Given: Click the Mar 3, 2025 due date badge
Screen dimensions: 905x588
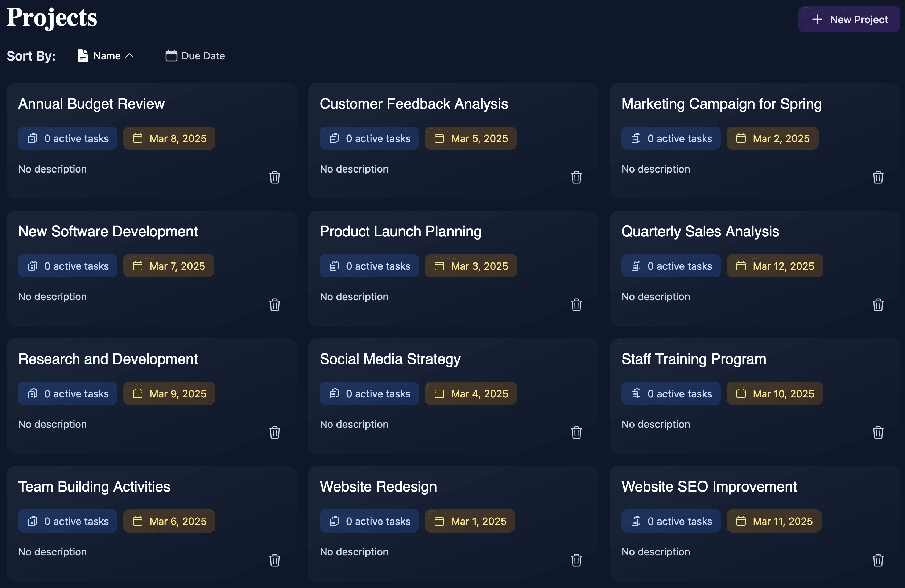Looking at the screenshot, I should tap(471, 266).
